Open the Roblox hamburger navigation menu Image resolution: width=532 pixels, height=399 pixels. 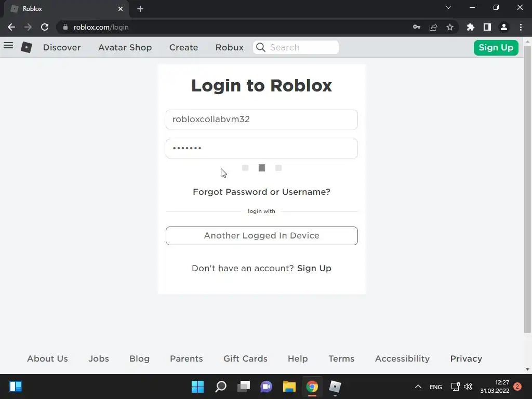(8, 46)
